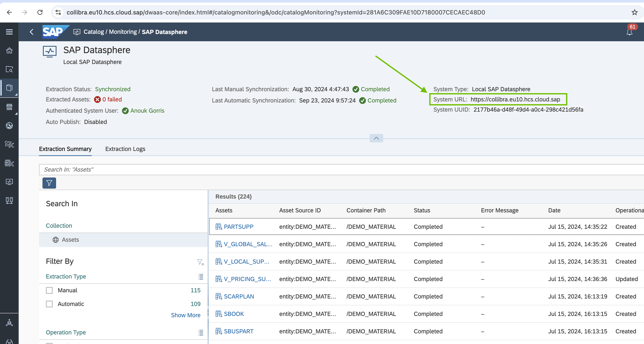Click the back arrow beside SAP logo
The image size is (644, 344).
31,32
